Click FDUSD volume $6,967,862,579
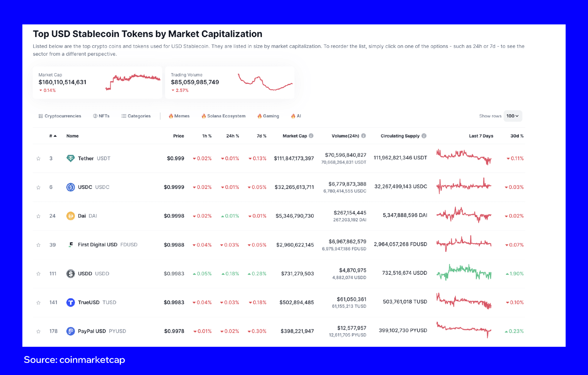The height and width of the screenshot is (375, 588). coord(347,242)
